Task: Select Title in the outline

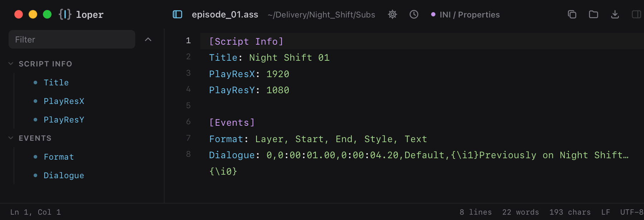Action: coord(56,82)
